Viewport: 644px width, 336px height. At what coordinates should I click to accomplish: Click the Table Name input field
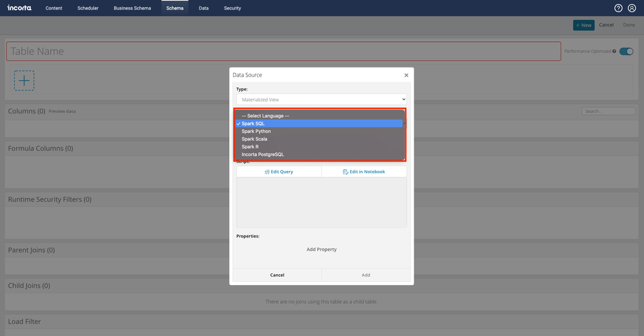284,52
